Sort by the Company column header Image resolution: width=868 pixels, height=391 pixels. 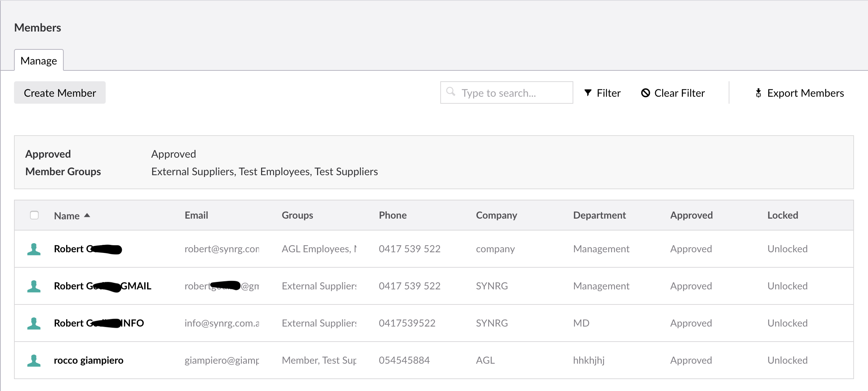(496, 215)
